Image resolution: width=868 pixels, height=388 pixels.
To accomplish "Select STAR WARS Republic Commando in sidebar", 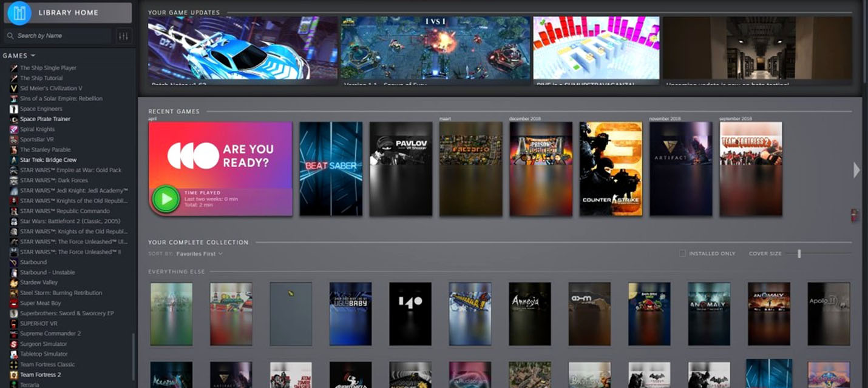I will coord(65,211).
